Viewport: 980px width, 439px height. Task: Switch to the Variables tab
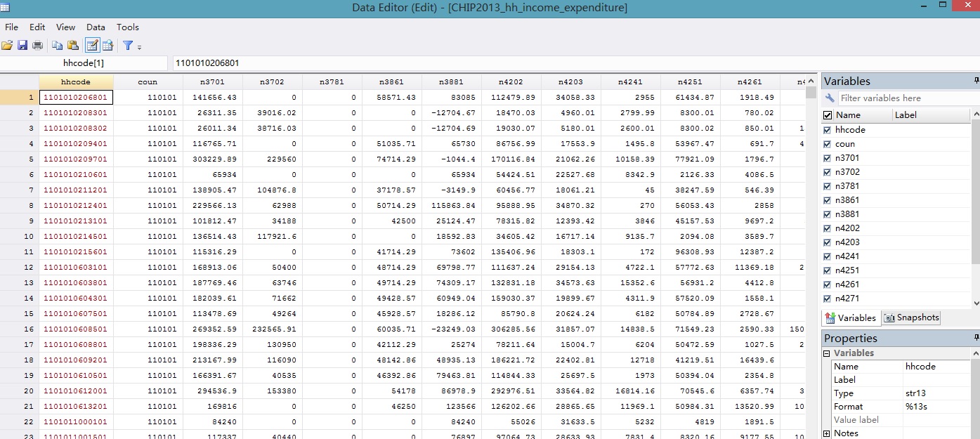click(x=850, y=317)
